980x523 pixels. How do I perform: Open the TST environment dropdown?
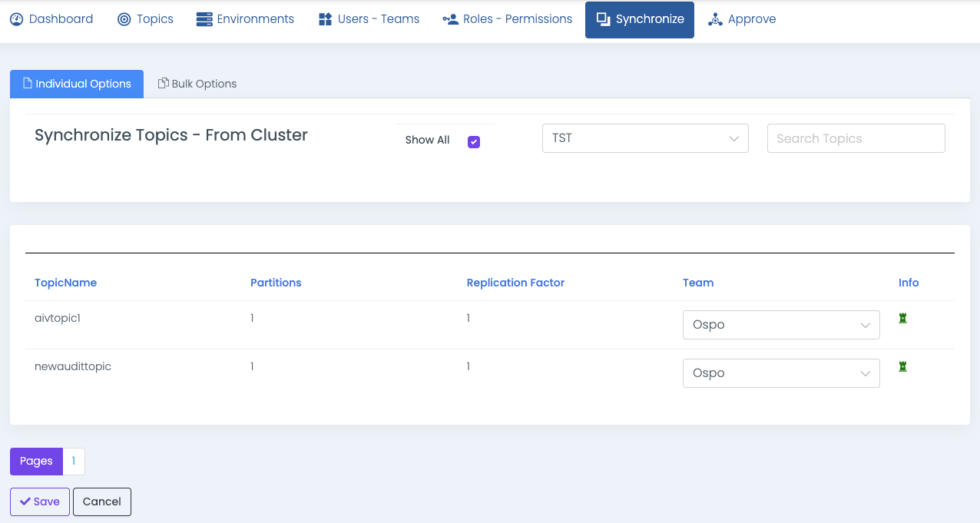pyautogui.click(x=645, y=138)
